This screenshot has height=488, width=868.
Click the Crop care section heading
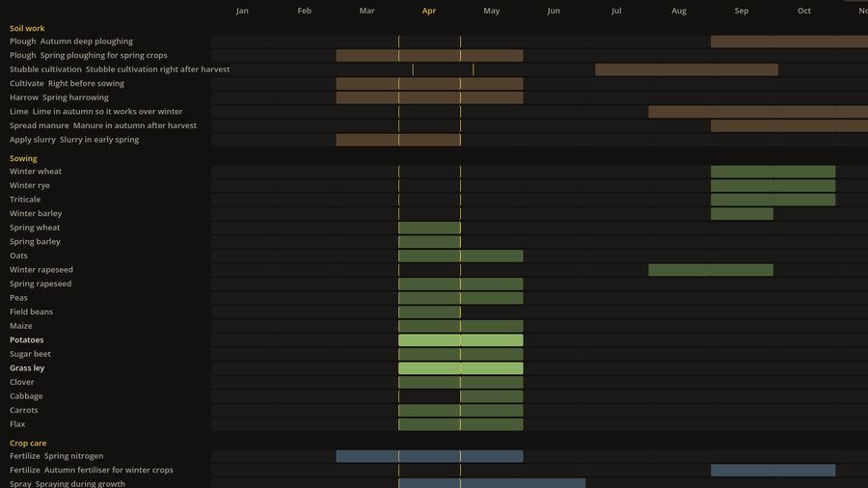pyautogui.click(x=28, y=443)
